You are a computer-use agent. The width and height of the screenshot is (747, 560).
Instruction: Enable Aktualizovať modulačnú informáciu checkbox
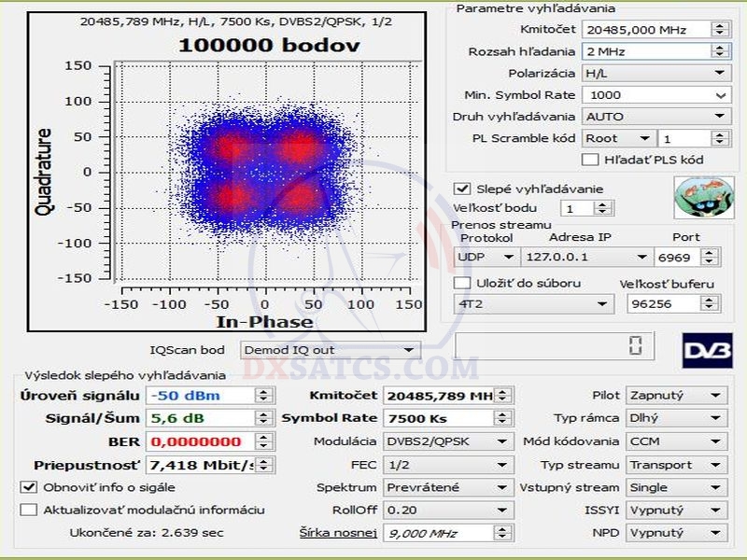coord(28,510)
